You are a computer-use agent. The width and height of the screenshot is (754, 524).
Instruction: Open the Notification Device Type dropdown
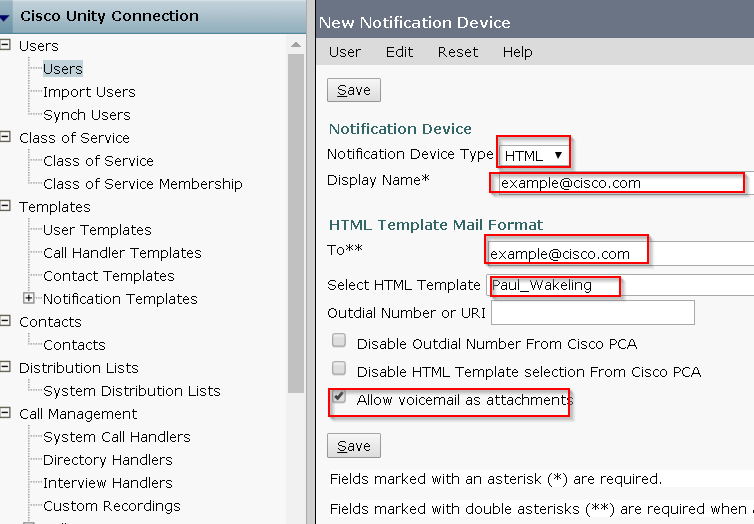534,155
